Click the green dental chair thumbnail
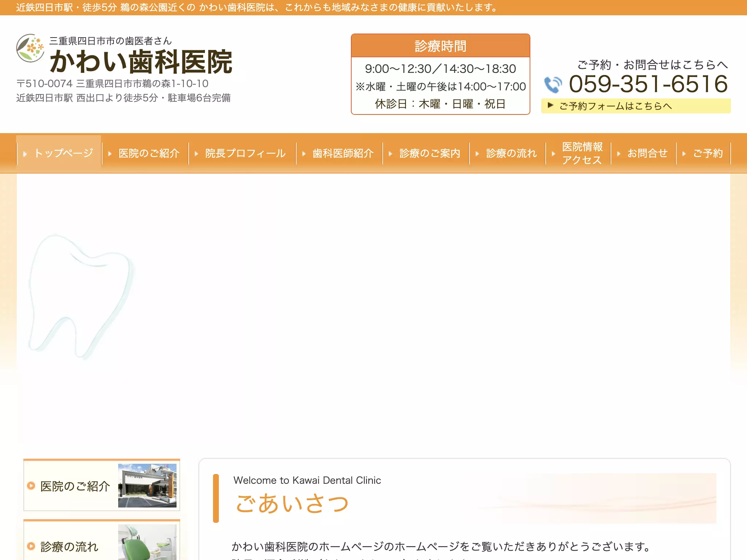This screenshot has height=560, width=747. click(x=147, y=542)
